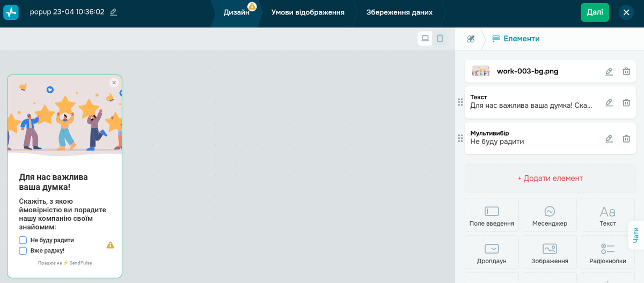The height and width of the screenshot is (283, 644).
Task: Grab the drag handle of Мультивибір element
Action: pyautogui.click(x=460, y=138)
